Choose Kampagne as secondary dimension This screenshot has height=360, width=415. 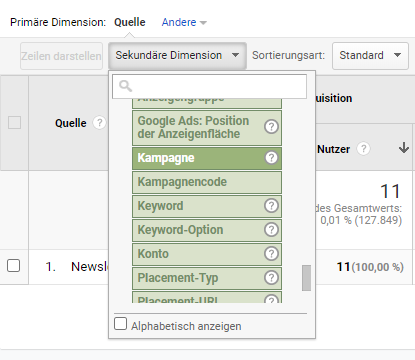[207, 158]
